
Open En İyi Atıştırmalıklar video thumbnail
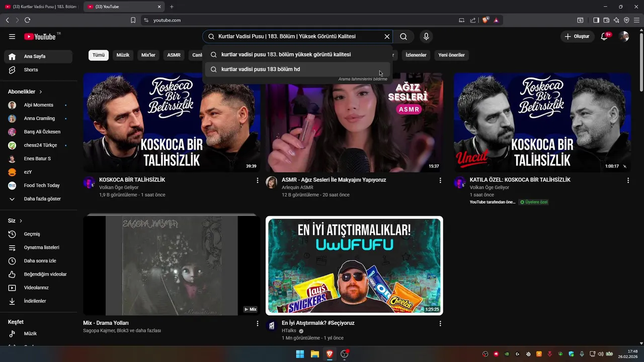coord(354,266)
